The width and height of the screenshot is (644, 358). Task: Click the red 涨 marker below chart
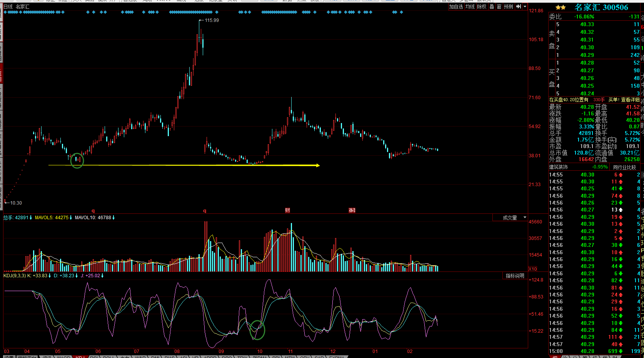coord(352,210)
